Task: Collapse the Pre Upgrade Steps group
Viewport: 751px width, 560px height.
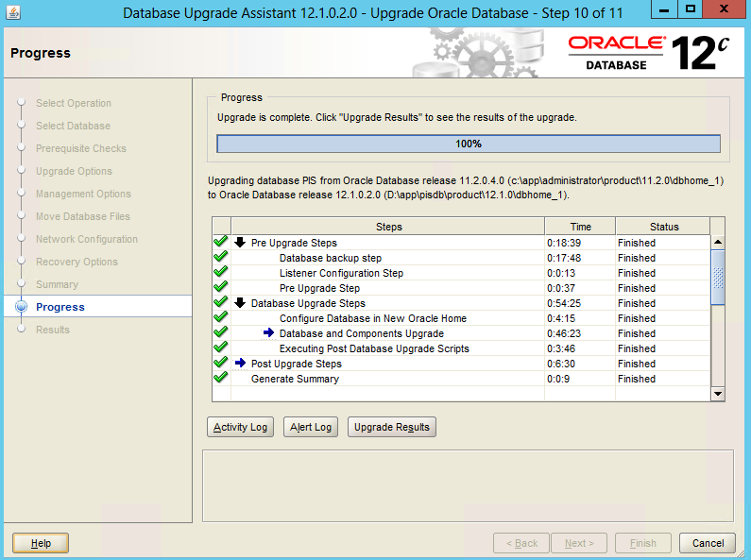Action: (x=241, y=243)
